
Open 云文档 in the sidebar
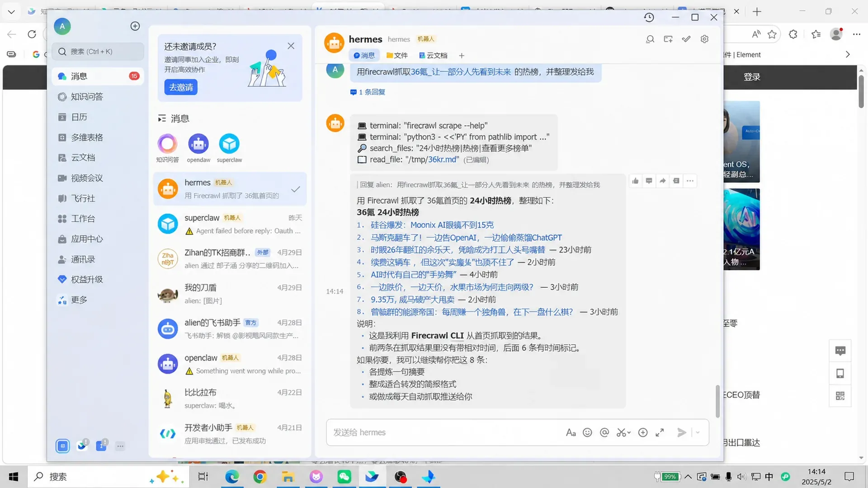(98, 158)
